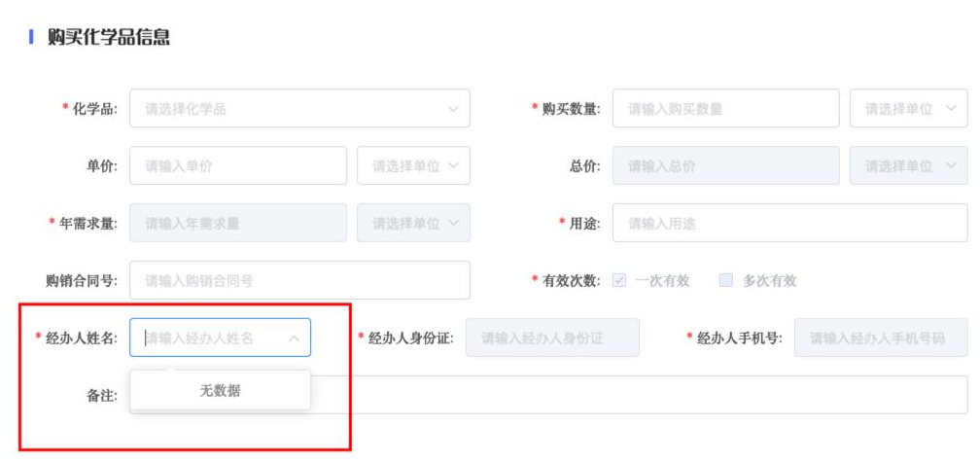The height and width of the screenshot is (463, 980).
Task: Open the 购买数量 unit dropdown
Action: tap(908, 109)
